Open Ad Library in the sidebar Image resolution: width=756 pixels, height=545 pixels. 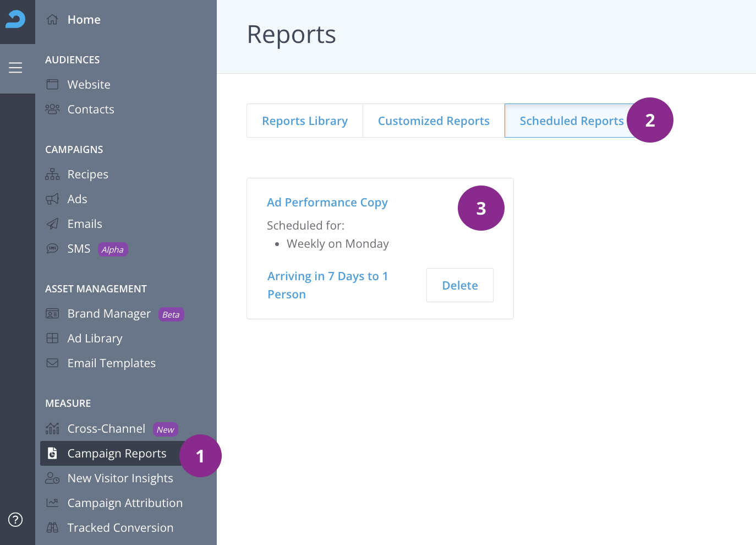click(95, 338)
